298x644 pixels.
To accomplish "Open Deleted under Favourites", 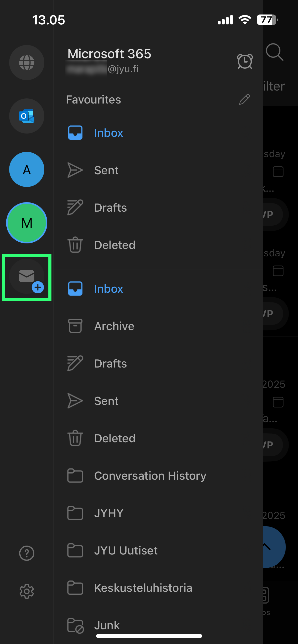I will click(158, 245).
